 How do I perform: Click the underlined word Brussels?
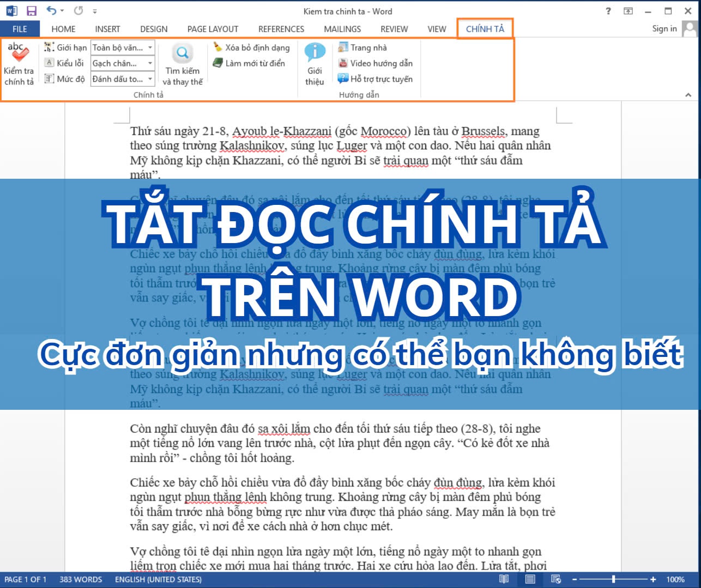coord(483,131)
